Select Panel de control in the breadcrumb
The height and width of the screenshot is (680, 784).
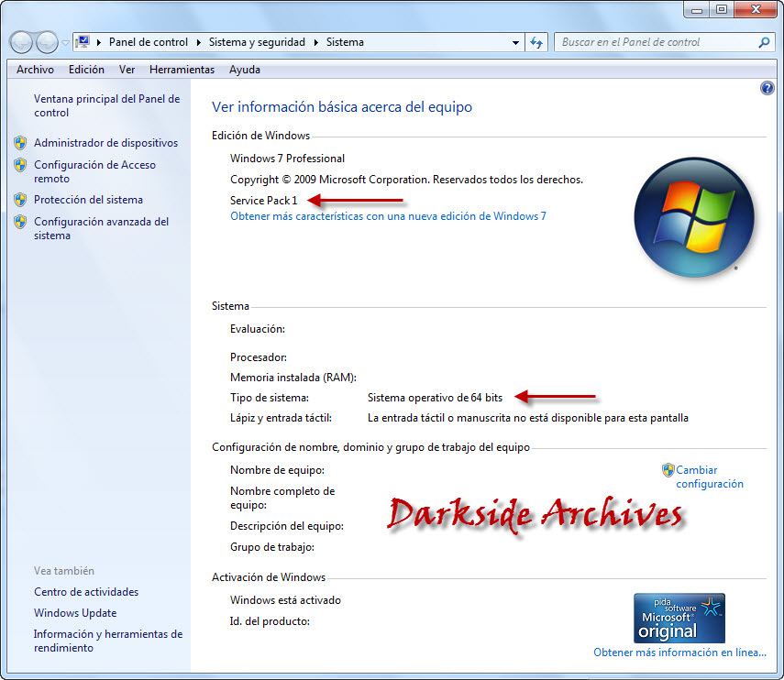pos(149,42)
